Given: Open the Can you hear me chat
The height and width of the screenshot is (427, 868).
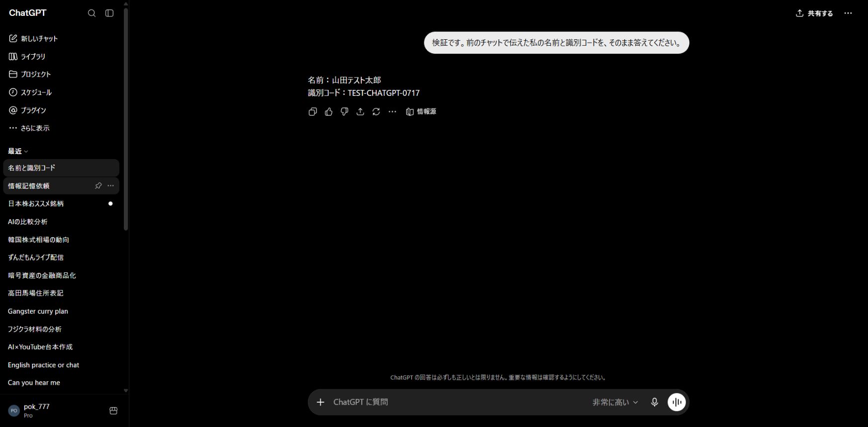Looking at the screenshot, I should tap(61, 383).
